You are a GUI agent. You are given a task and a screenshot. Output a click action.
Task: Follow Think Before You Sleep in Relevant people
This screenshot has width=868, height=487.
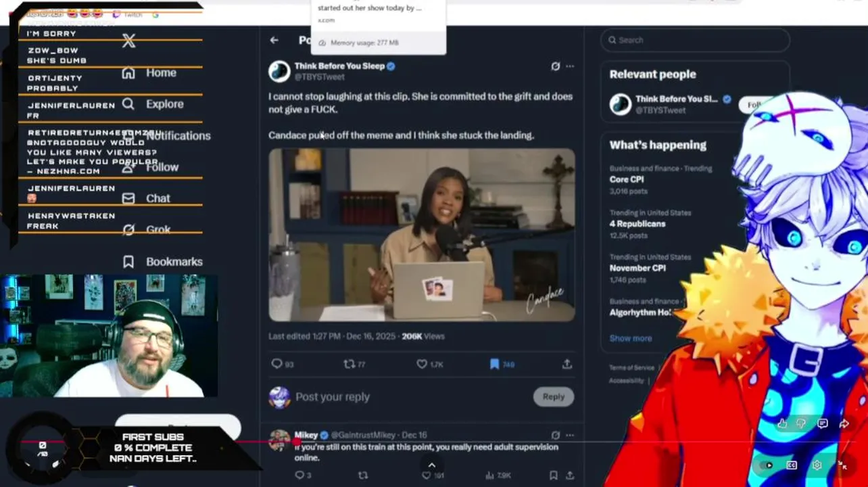pos(754,104)
